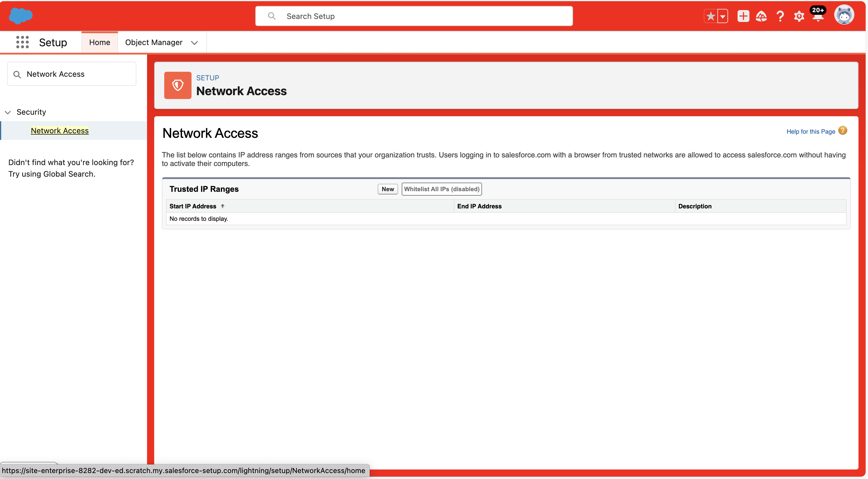Viewport: 868px width, 479px height.
Task: Click the SETUP breadcrumb label
Action: click(x=208, y=78)
